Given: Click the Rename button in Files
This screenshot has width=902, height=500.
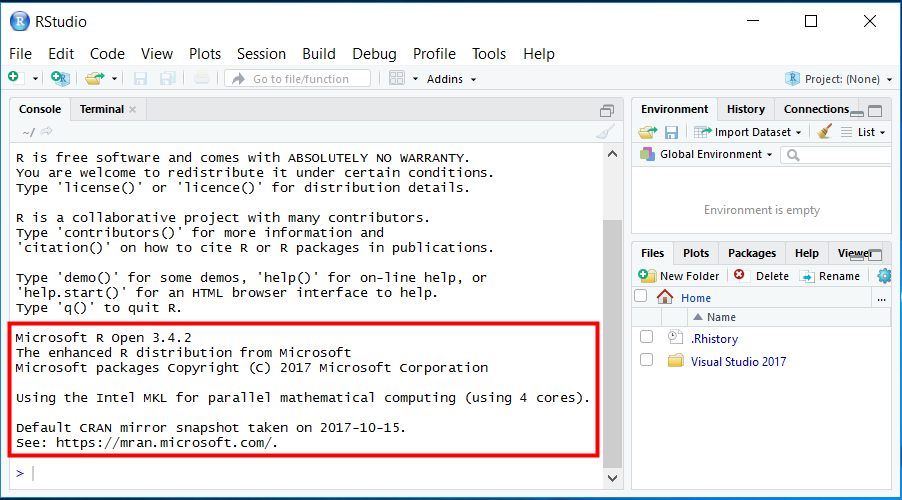Looking at the screenshot, I should (x=830, y=276).
